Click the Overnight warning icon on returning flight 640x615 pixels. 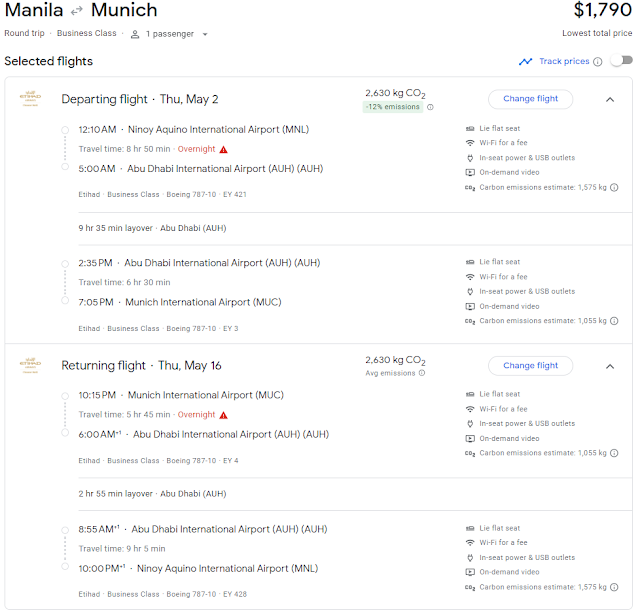point(224,415)
